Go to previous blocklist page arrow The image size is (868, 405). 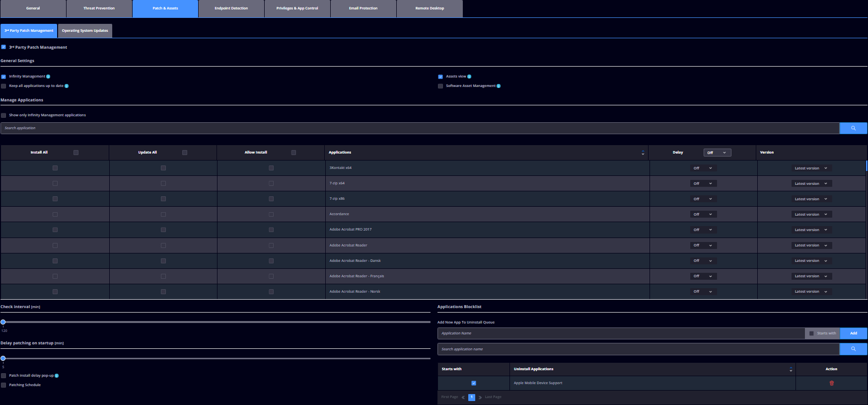(463, 397)
